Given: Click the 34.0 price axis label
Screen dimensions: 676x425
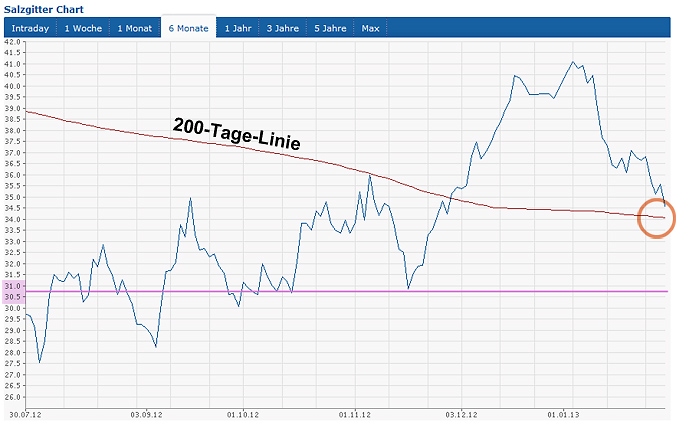Looking at the screenshot, I should [13, 219].
